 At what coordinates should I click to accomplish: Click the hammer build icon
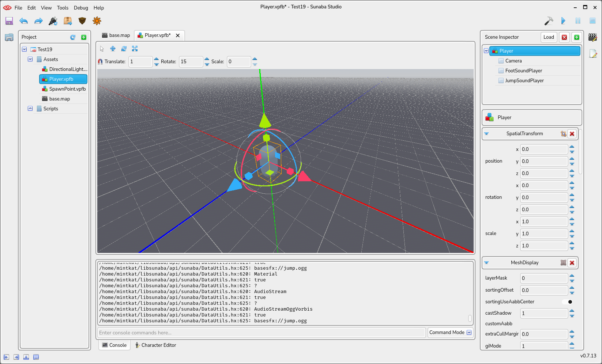coord(549,21)
